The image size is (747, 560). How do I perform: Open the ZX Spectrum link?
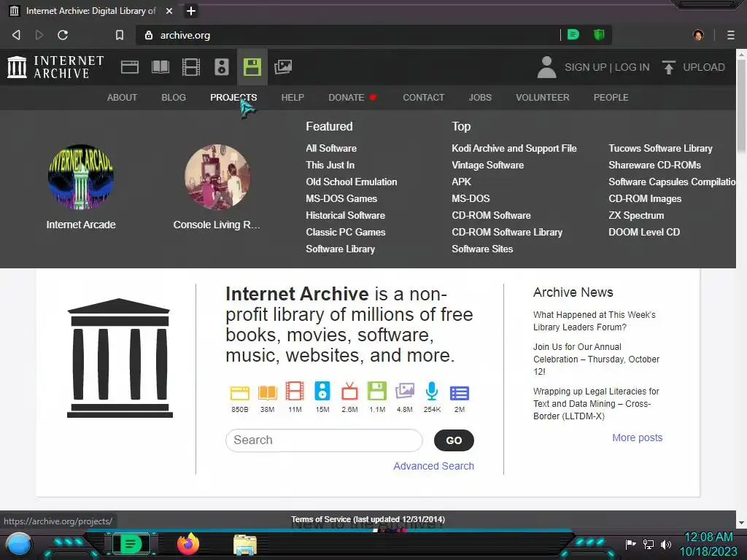tap(636, 215)
